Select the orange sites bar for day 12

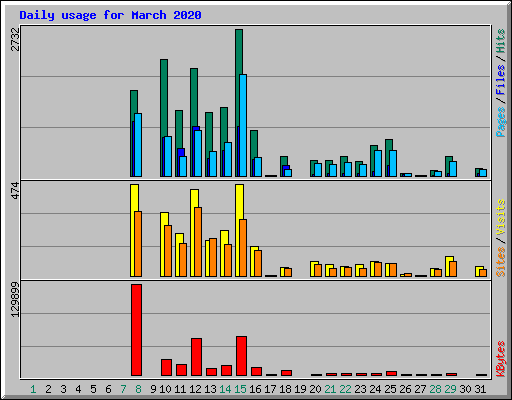[x=198, y=242]
